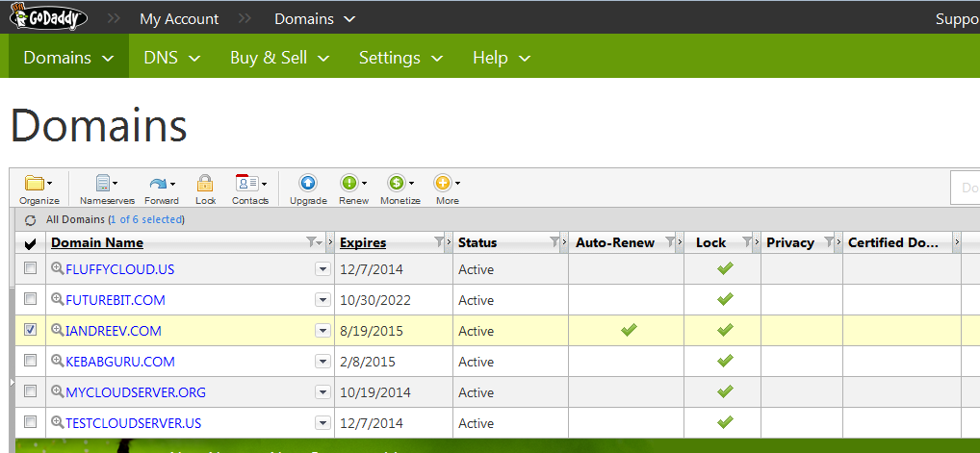The height and width of the screenshot is (453, 980).
Task: Uncheck the IANDREEV.COM row checkbox
Action: pos(30,329)
